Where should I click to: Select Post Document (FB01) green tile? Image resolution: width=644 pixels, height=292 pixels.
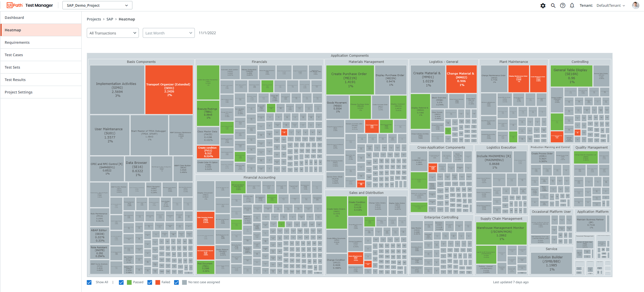(x=206, y=267)
